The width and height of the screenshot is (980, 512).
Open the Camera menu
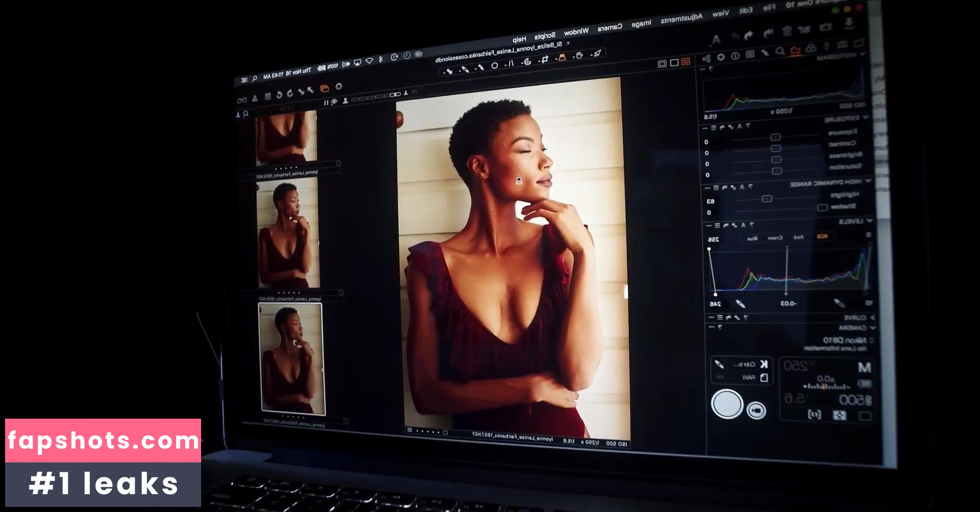[610, 28]
